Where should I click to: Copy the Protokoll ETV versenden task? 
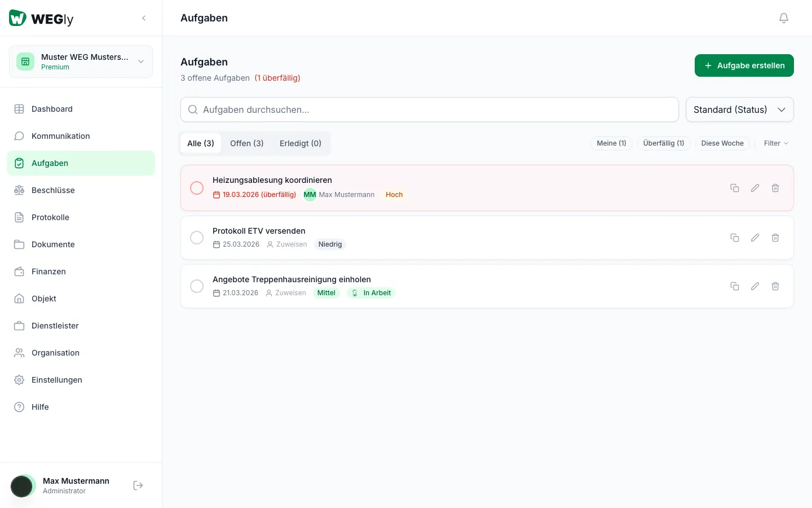[735, 238]
